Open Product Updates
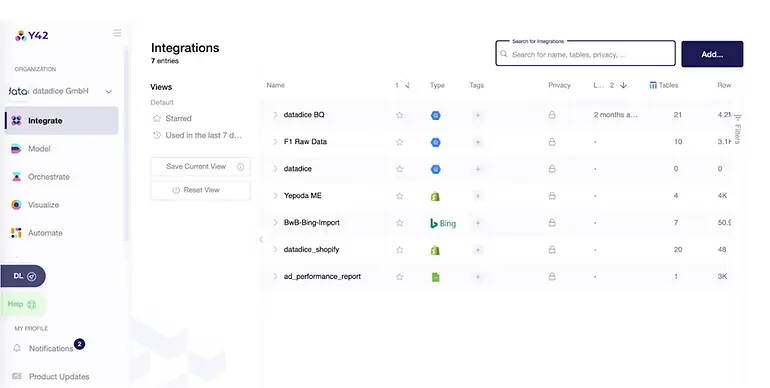Image resolution: width=770 pixels, height=388 pixels. point(51,377)
